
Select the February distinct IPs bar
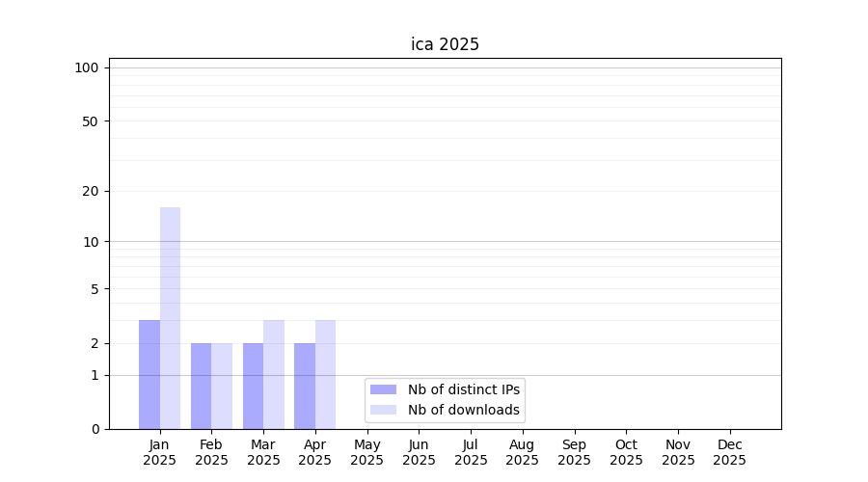tap(201, 386)
